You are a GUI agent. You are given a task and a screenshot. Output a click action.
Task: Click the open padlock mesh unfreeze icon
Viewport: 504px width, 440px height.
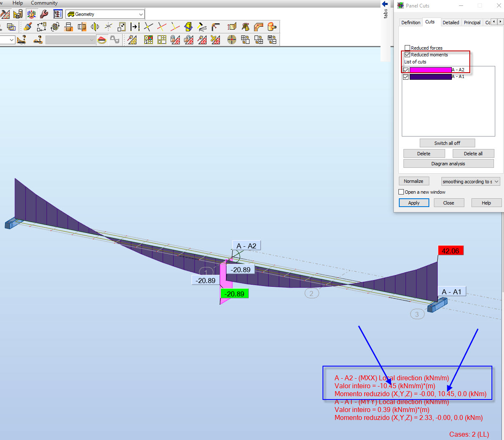click(x=189, y=40)
